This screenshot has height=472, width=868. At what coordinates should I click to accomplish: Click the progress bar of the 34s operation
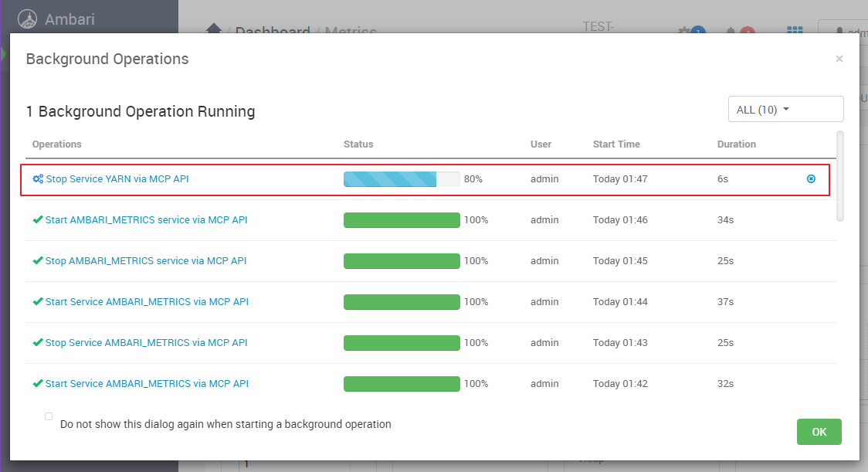point(402,220)
